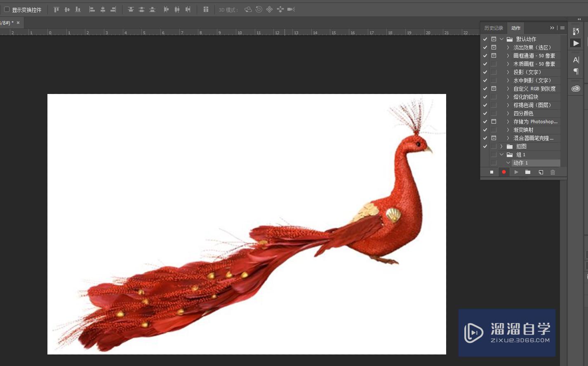Close the open document tab

(18, 23)
